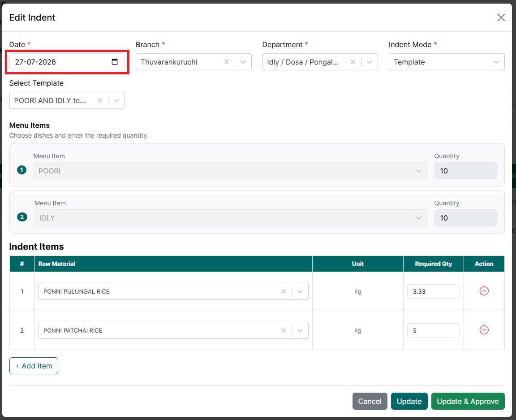Click the number 1 badge beside POORI
516x420 pixels.
21,170
